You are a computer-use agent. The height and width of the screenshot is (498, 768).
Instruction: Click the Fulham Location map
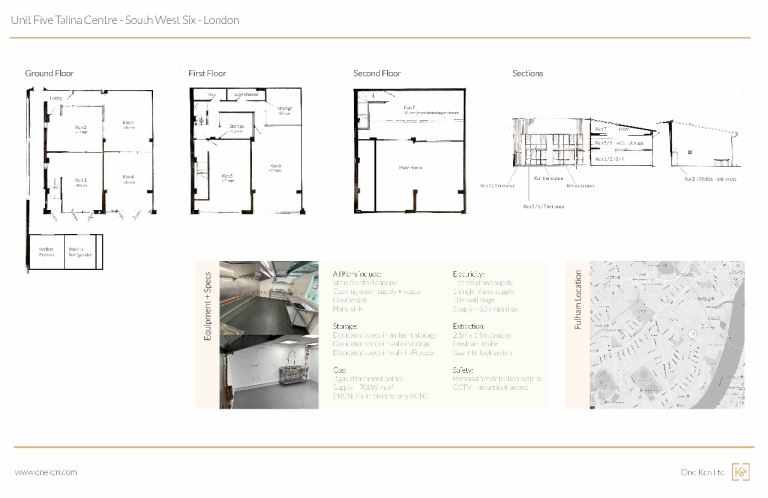(667, 335)
